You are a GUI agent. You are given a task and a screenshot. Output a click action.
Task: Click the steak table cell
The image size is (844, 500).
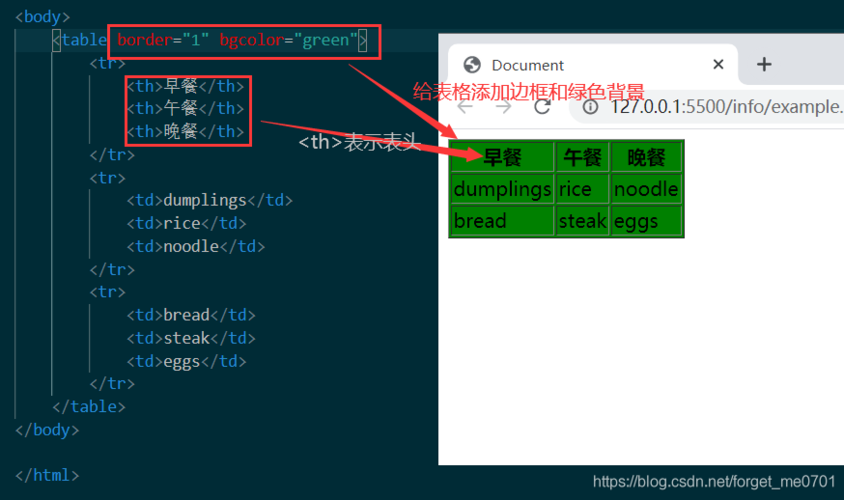[582, 221]
